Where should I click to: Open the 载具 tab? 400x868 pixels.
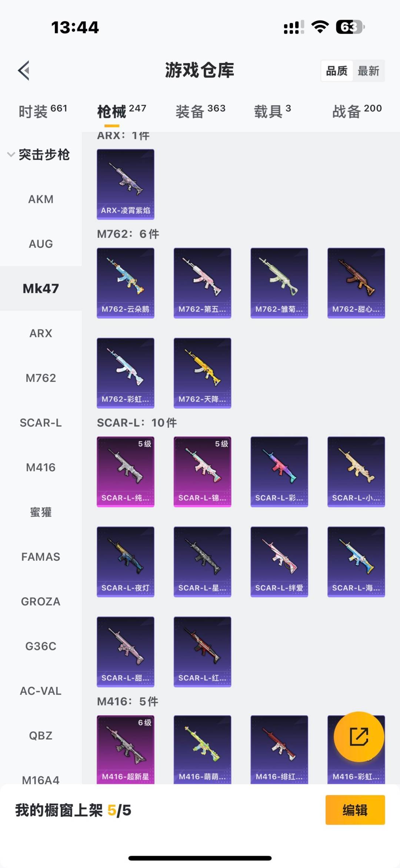point(273,111)
